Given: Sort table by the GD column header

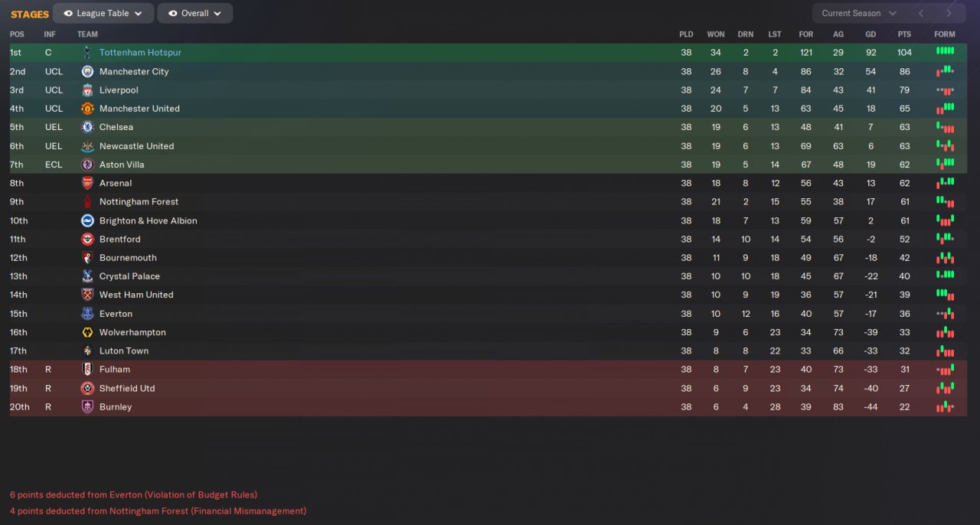Looking at the screenshot, I should pyautogui.click(x=871, y=34).
